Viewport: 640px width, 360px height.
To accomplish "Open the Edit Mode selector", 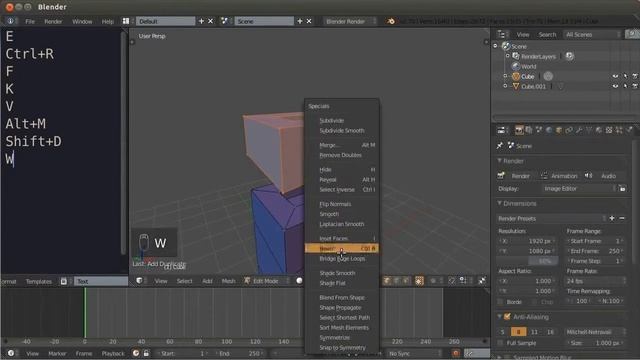I will (267, 281).
